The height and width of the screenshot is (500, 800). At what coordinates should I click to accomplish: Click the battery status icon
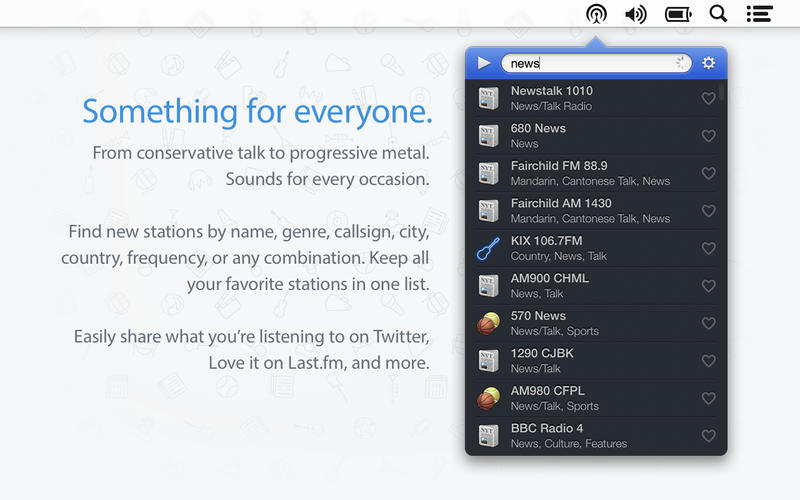pos(678,14)
